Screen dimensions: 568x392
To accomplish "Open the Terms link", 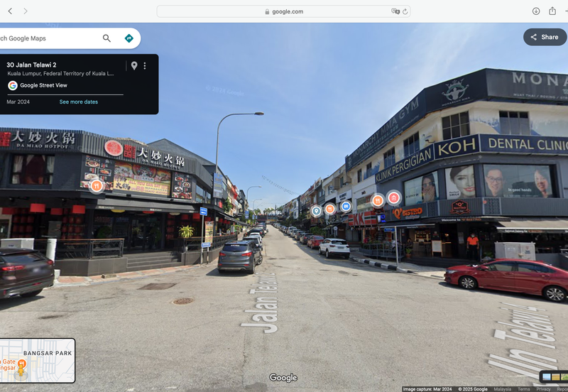I will point(523,389).
